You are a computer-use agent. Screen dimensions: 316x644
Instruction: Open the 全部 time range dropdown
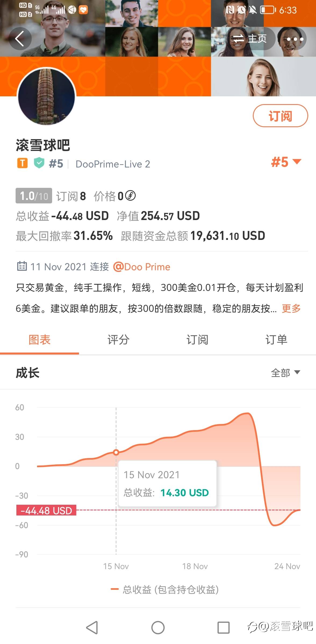click(x=285, y=373)
